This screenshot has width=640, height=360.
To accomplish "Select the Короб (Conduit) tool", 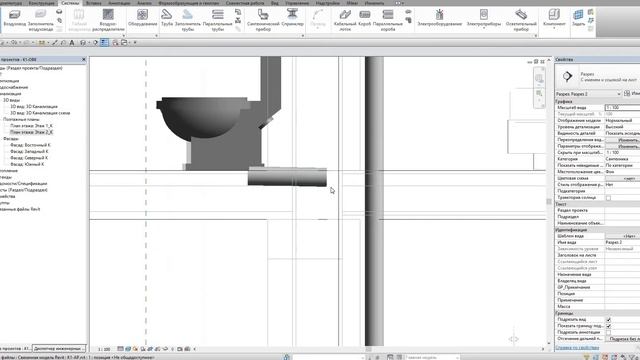I will 364,18.
